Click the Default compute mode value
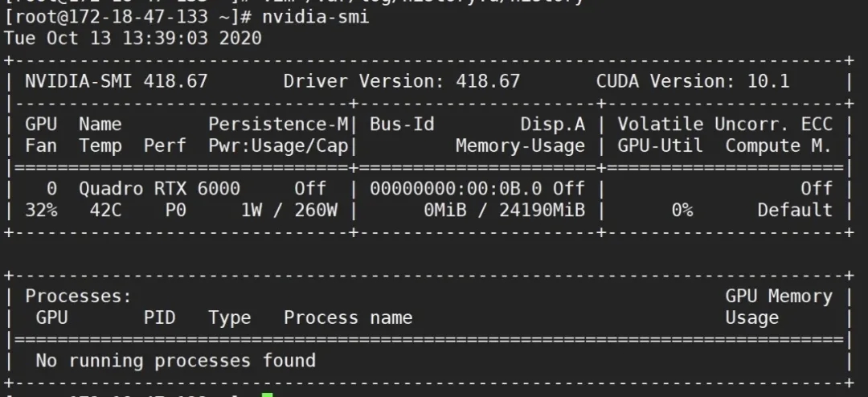 click(x=795, y=211)
